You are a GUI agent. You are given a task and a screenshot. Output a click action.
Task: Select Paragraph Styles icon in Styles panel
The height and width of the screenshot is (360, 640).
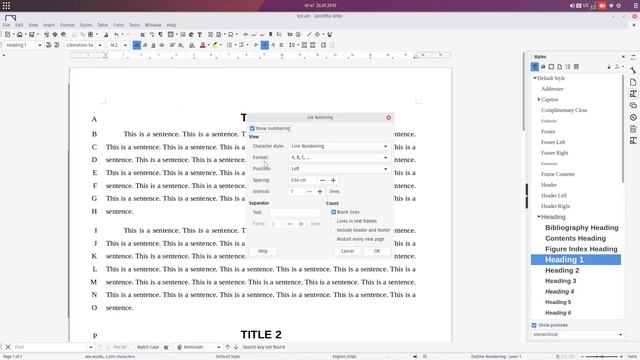click(x=535, y=67)
